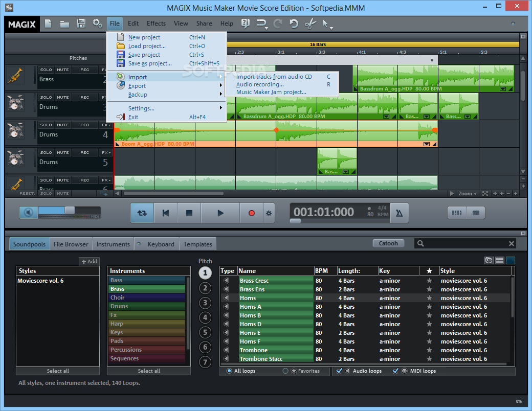
Task: Open the Effects menu
Action: 156,24
